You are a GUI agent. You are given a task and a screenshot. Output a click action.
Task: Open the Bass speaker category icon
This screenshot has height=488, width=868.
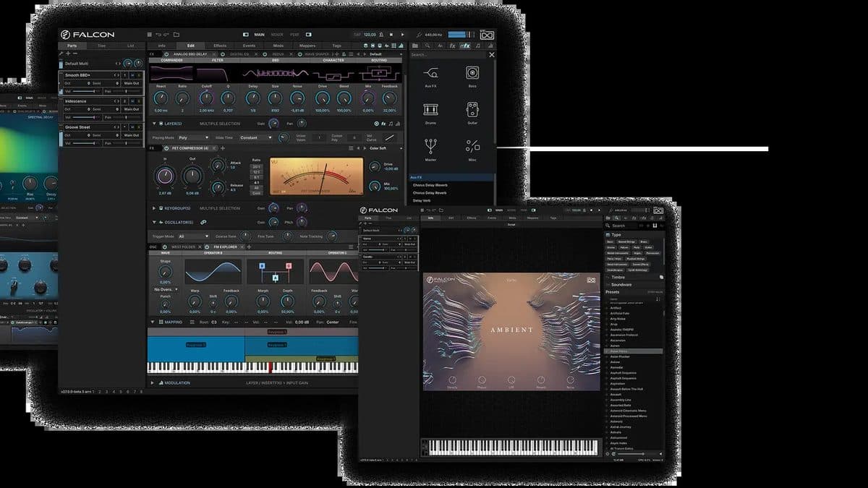(x=472, y=72)
